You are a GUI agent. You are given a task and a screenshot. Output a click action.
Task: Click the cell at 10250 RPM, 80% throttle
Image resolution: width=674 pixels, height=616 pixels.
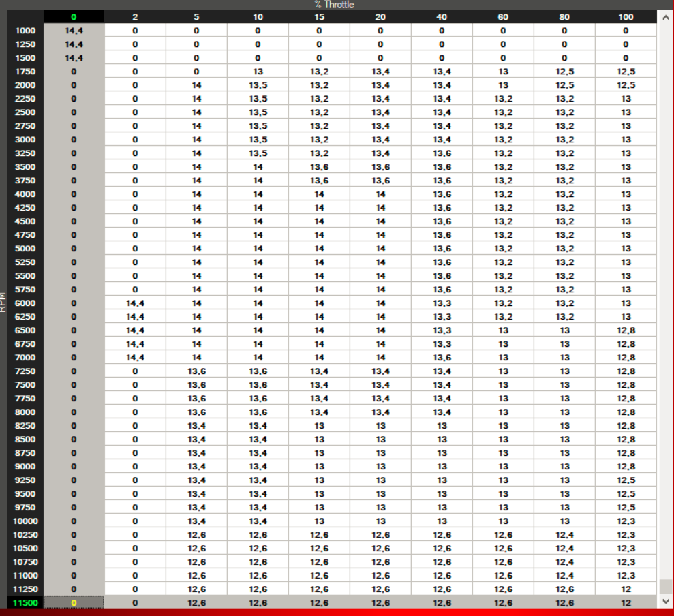564,535
